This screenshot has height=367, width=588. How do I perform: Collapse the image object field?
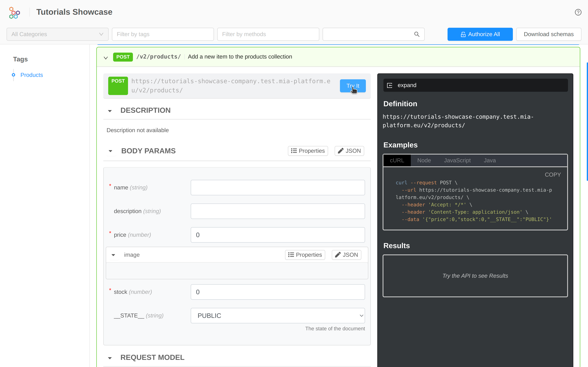(113, 255)
